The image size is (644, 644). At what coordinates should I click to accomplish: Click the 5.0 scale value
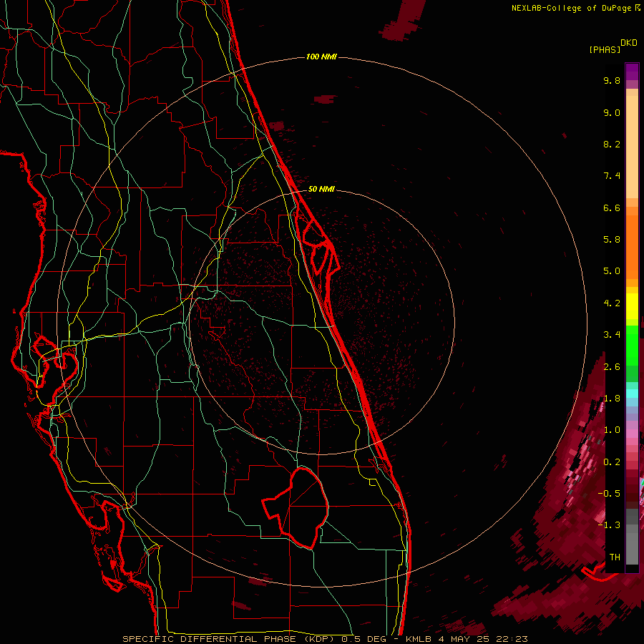click(612, 271)
